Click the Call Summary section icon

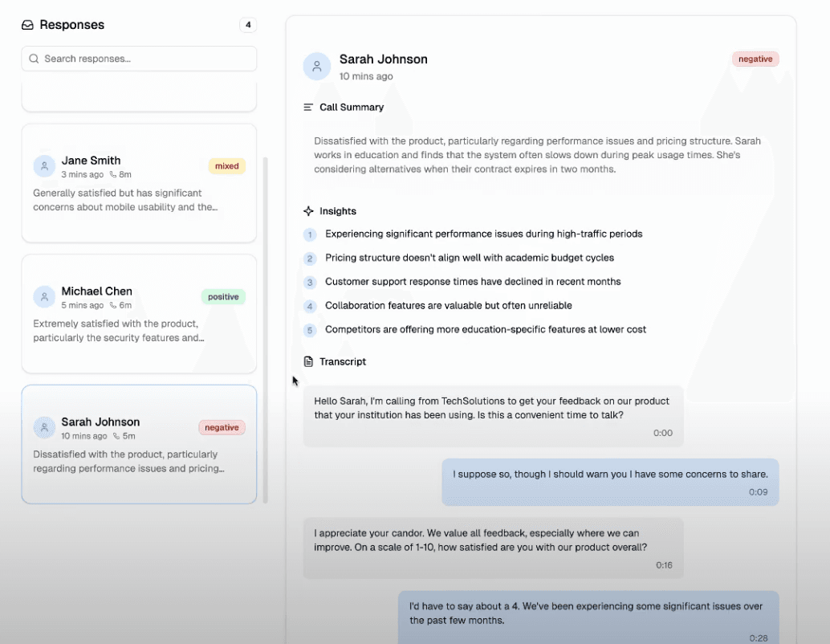point(308,107)
